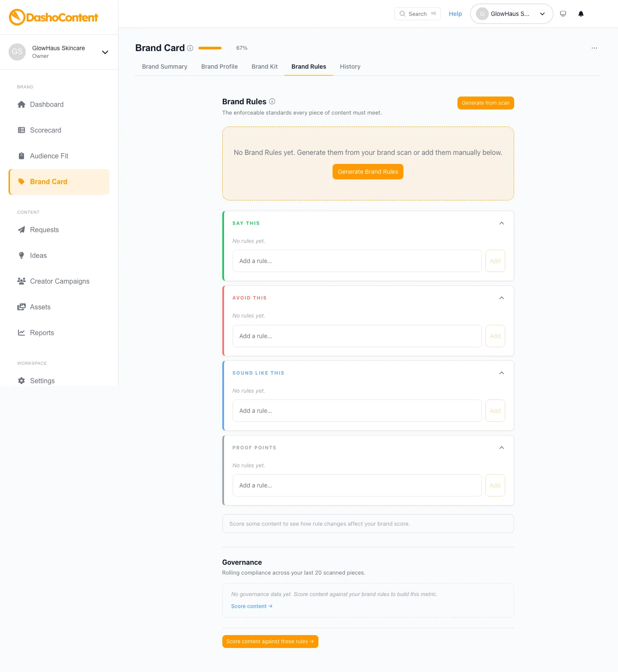Click Add button in Say This
Image resolution: width=618 pixels, height=672 pixels.
click(495, 261)
